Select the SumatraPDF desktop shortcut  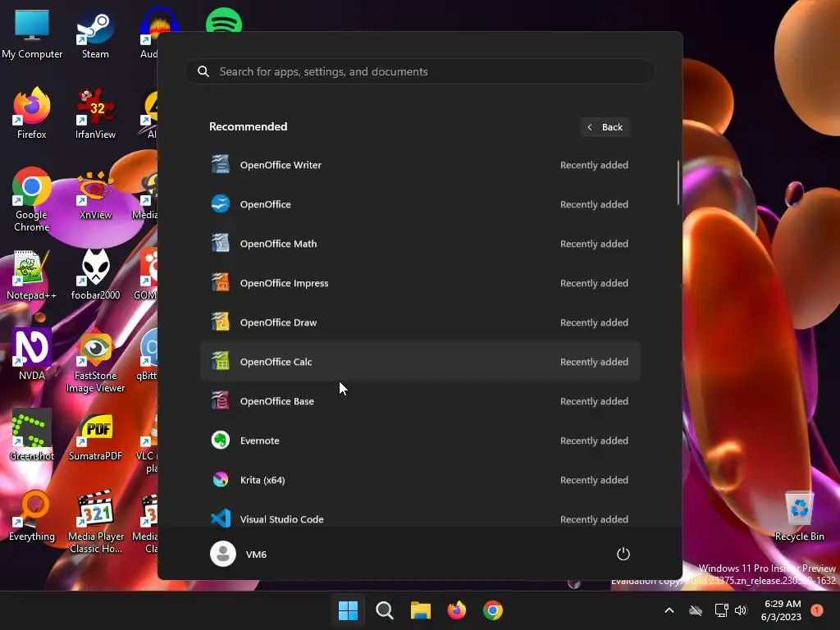[95, 436]
